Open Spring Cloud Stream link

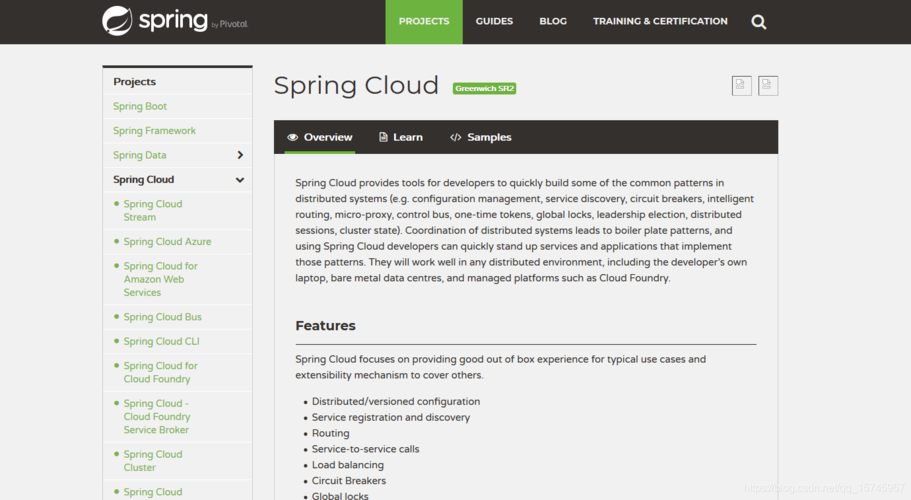coord(153,210)
